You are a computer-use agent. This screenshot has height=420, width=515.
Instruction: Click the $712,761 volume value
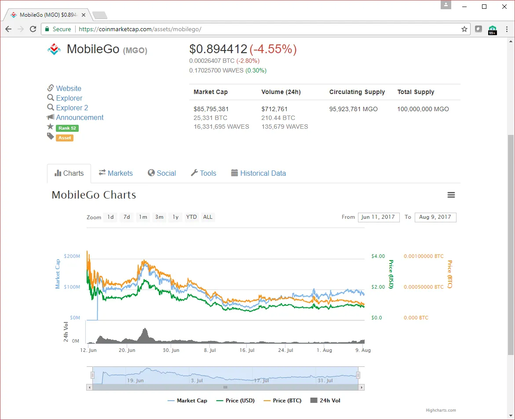coord(274,109)
